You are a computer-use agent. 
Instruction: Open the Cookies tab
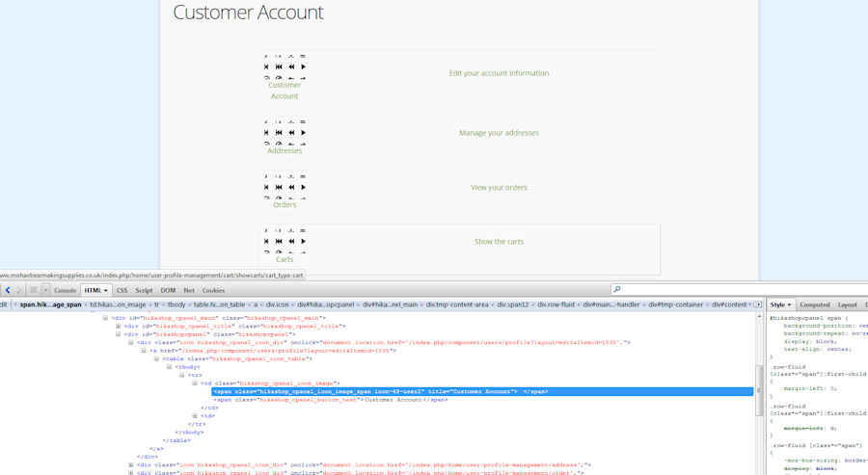pyautogui.click(x=213, y=290)
